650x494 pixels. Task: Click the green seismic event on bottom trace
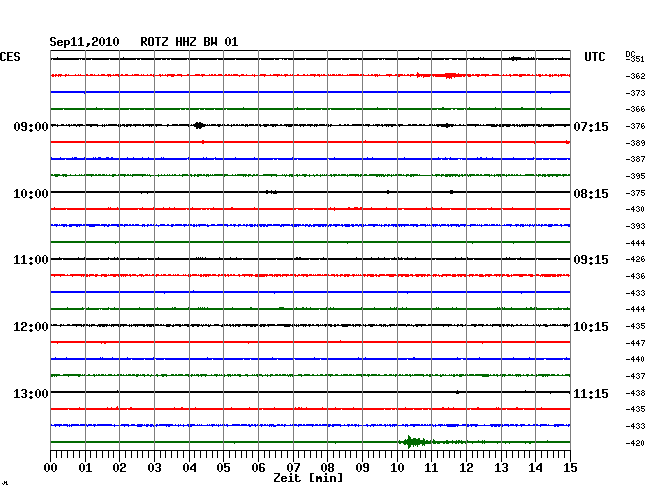click(416, 442)
